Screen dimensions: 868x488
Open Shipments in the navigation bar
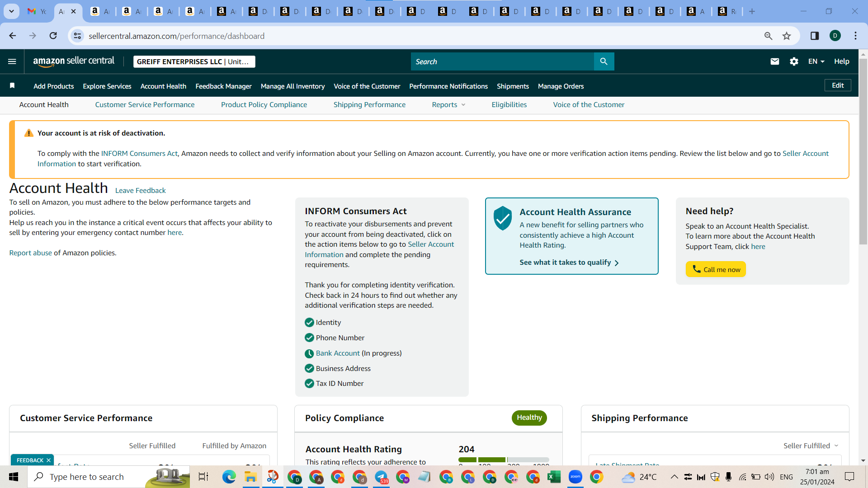[x=513, y=86]
